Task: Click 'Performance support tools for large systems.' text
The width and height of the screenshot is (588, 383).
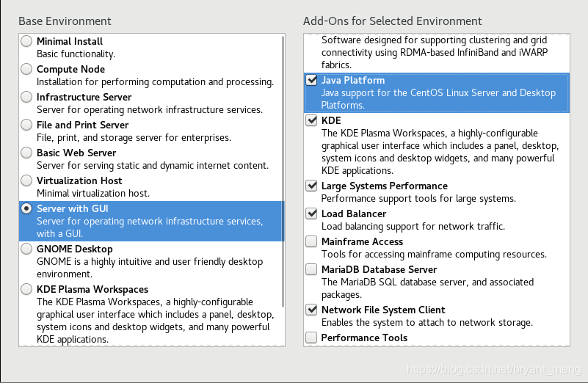Action: (418, 198)
